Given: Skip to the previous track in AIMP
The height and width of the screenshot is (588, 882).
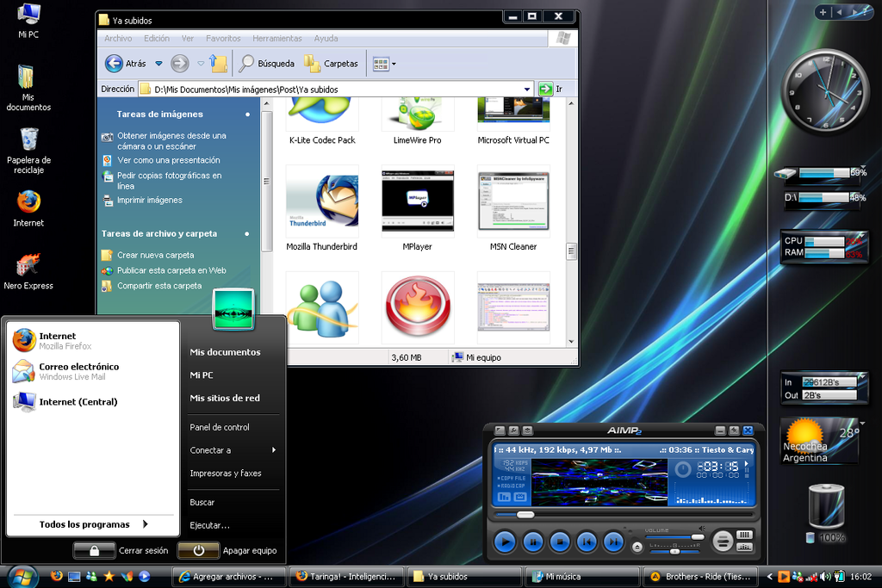Looking at the screenshot, I should pyautogui.click(x=587, y=542).
